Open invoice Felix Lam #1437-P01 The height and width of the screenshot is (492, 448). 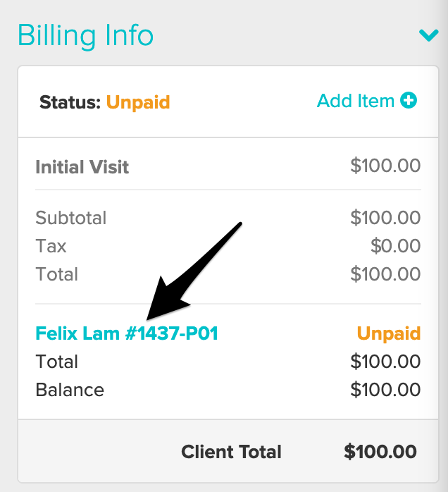click(127, 333)
